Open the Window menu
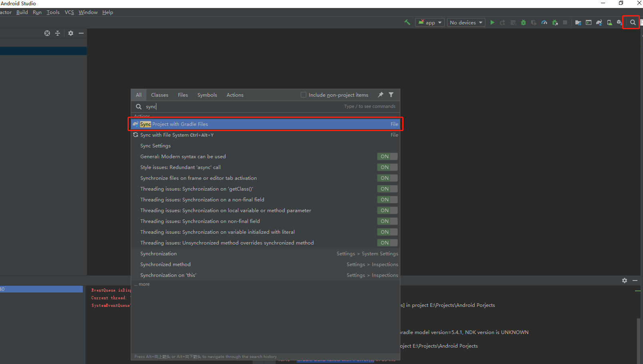643x364 pixels. point(88,12)
